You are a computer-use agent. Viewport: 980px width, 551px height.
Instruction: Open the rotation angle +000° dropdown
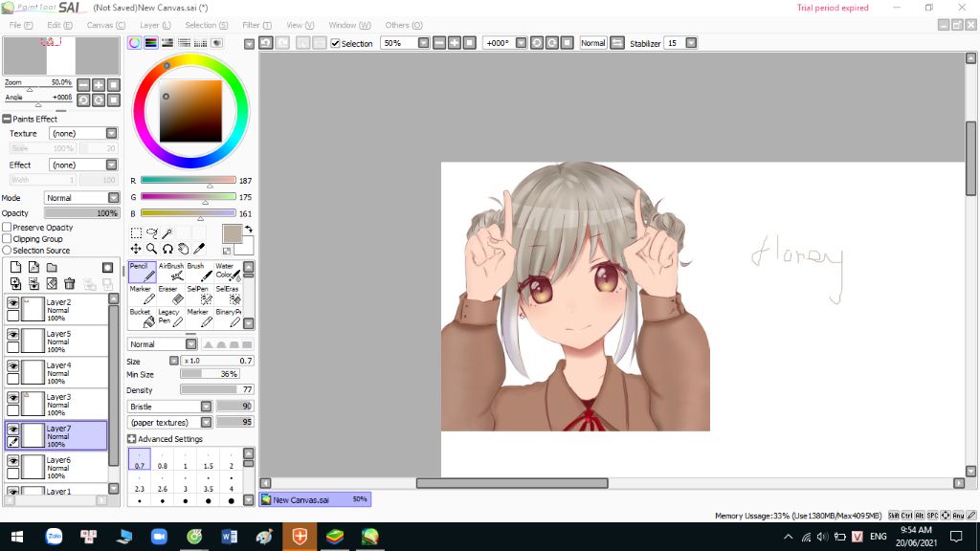[521, 43]
